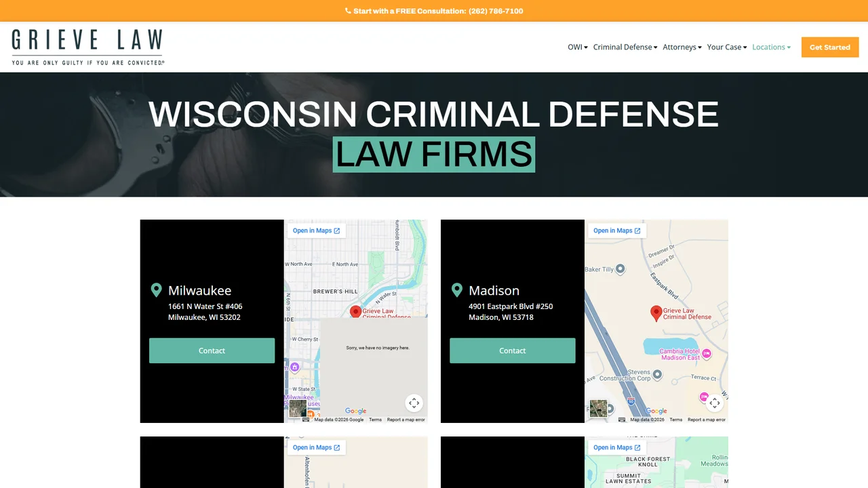The image size is (868, 488).
Task: Click Terms on the Madison map
Action: [x=676, y=420]
